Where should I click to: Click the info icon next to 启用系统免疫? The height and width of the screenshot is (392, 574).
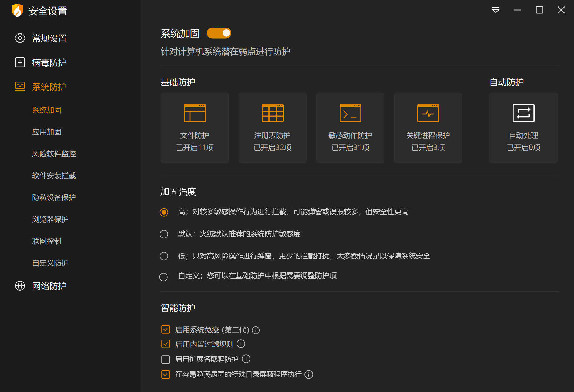[256, 330]
